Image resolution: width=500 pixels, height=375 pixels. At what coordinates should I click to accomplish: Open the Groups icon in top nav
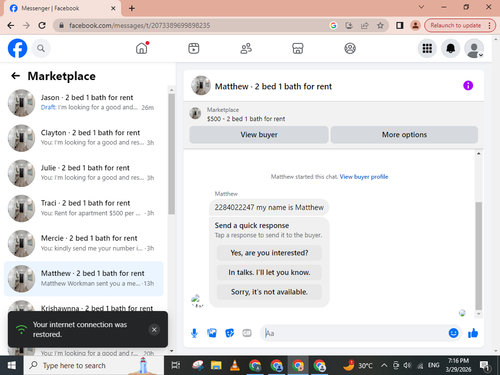350,49
